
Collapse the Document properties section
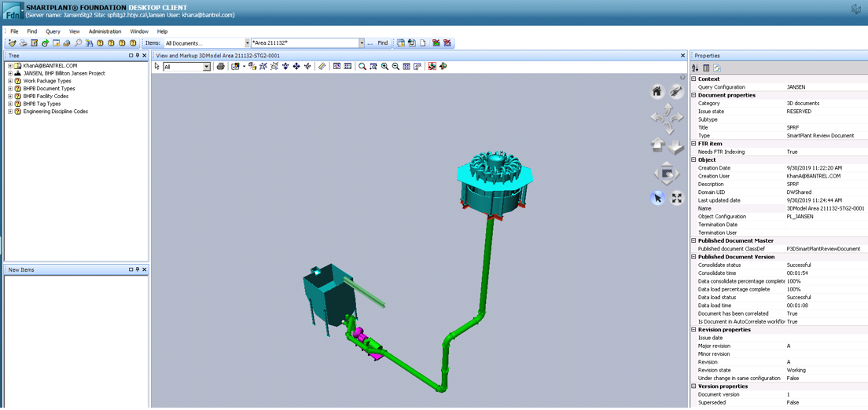693,95
